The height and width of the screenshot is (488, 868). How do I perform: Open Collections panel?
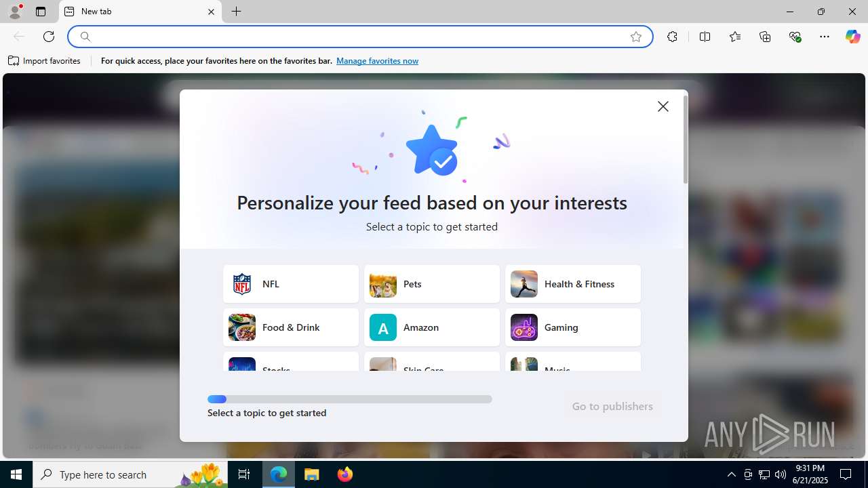[765, 37]
